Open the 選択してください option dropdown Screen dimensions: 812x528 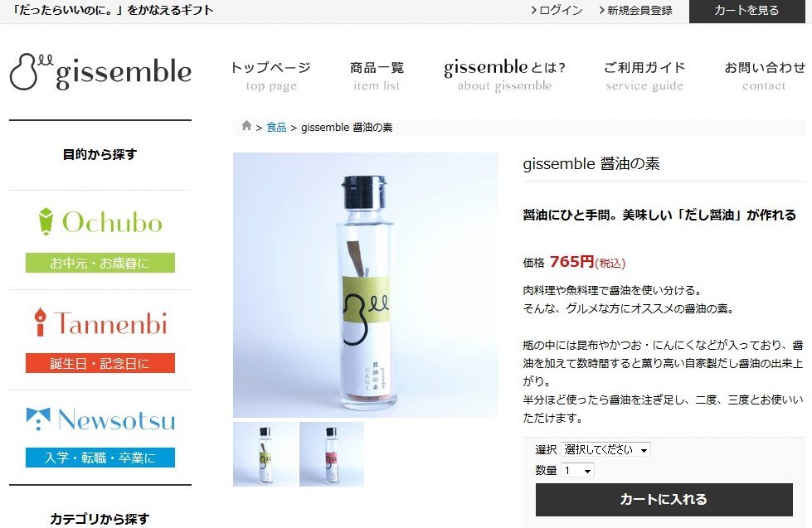[605, 449]
